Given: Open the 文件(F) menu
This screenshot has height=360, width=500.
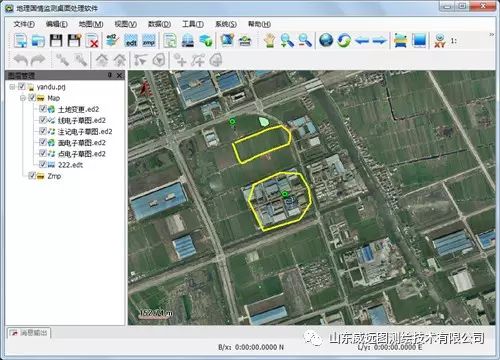Looking at the screenshot, I should click(24, 24).
